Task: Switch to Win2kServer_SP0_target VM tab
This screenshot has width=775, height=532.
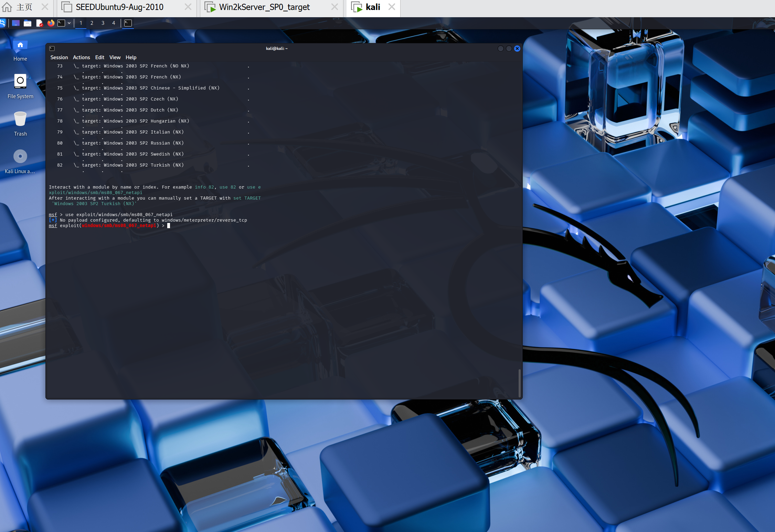Action: [x=264, y=7]
